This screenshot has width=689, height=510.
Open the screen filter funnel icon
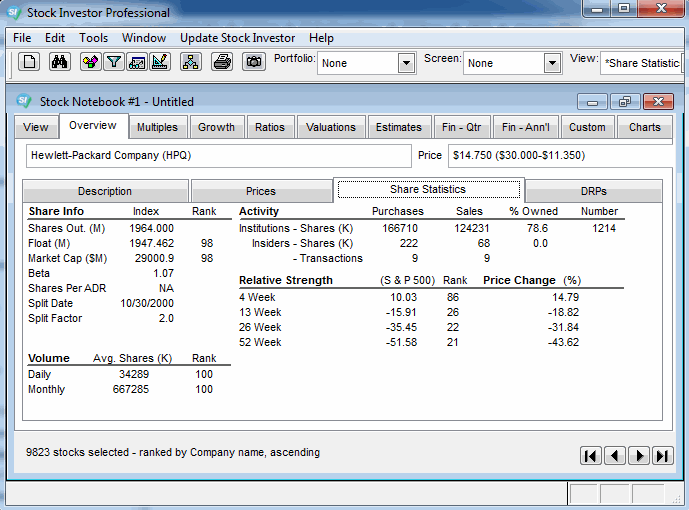[114, 62]
